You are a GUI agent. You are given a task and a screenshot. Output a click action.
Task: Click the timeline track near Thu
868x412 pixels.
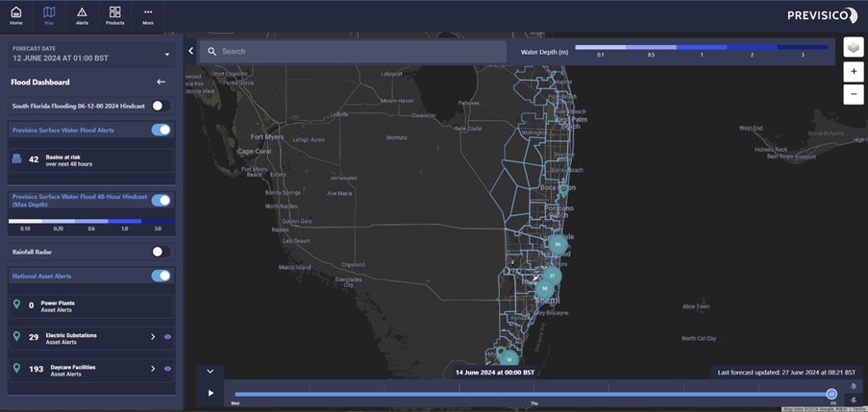(534, 395)
